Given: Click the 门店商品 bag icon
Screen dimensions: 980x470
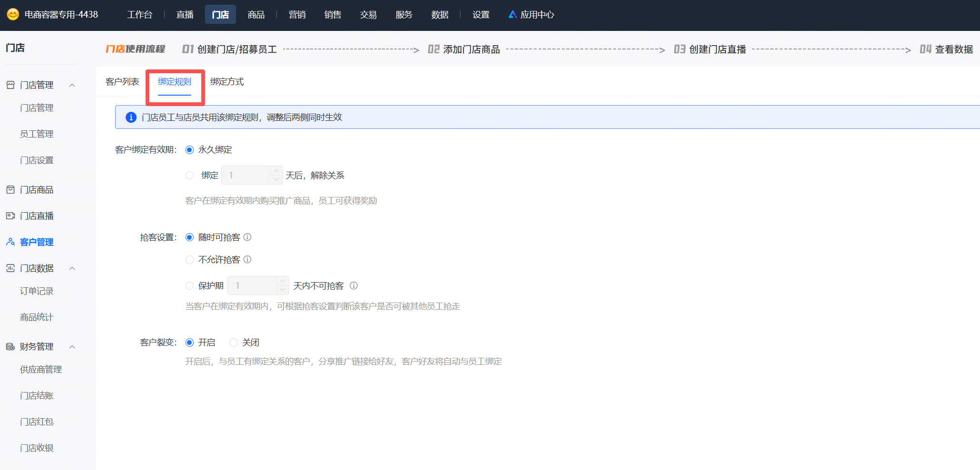Looking at the screenshot, I should pos(10,190).
